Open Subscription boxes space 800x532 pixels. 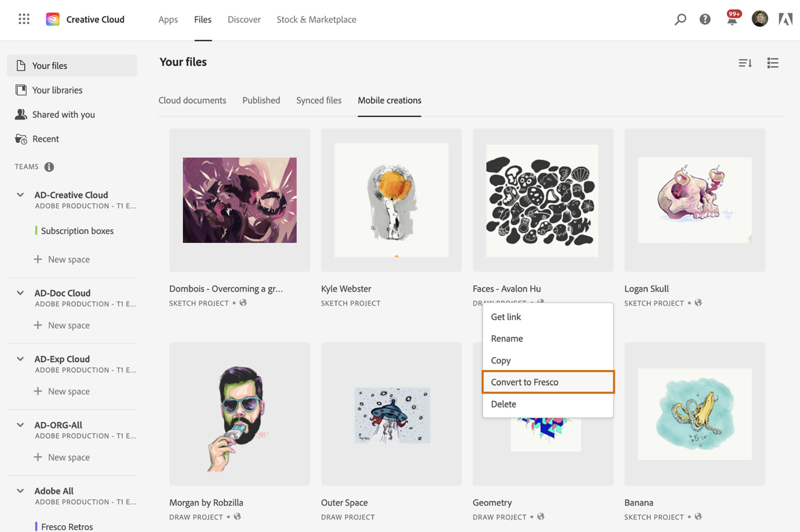click(x=77, y=231)
